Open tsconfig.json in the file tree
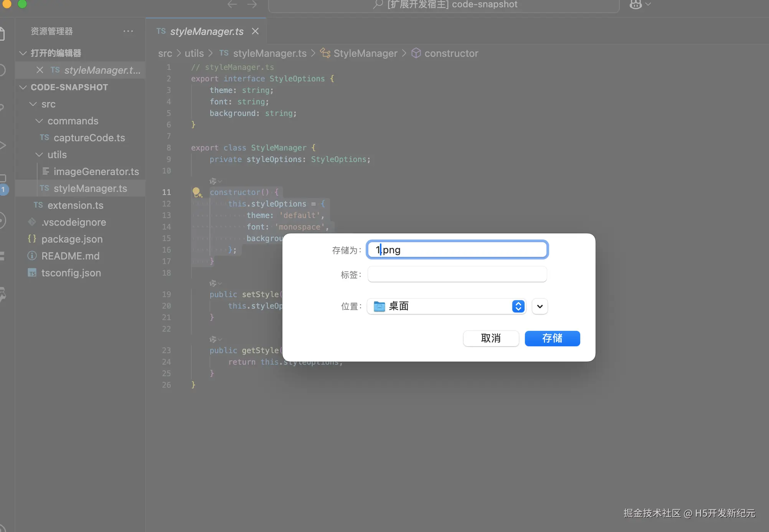Image resolution: width=769 pixels, height=532 pixels. coord(80,273)
